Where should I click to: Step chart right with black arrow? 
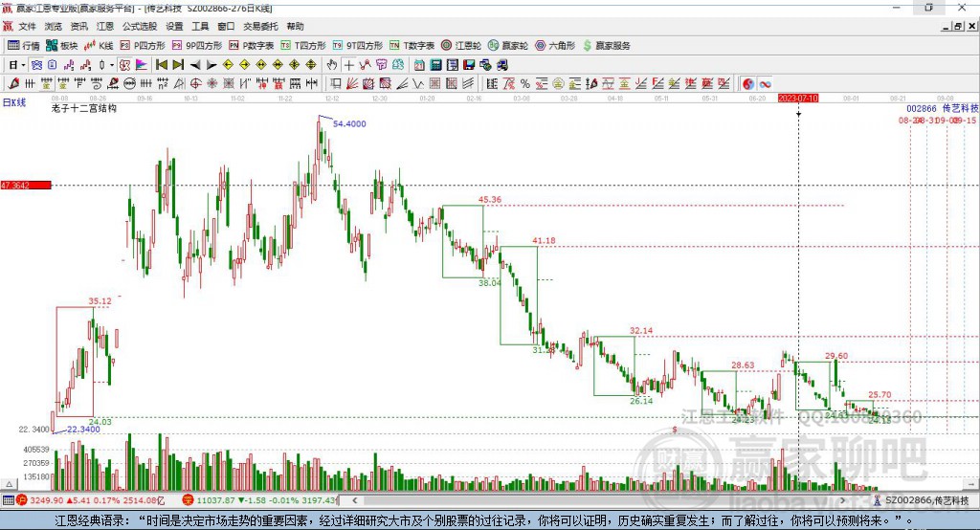click(x=212, y=65)
